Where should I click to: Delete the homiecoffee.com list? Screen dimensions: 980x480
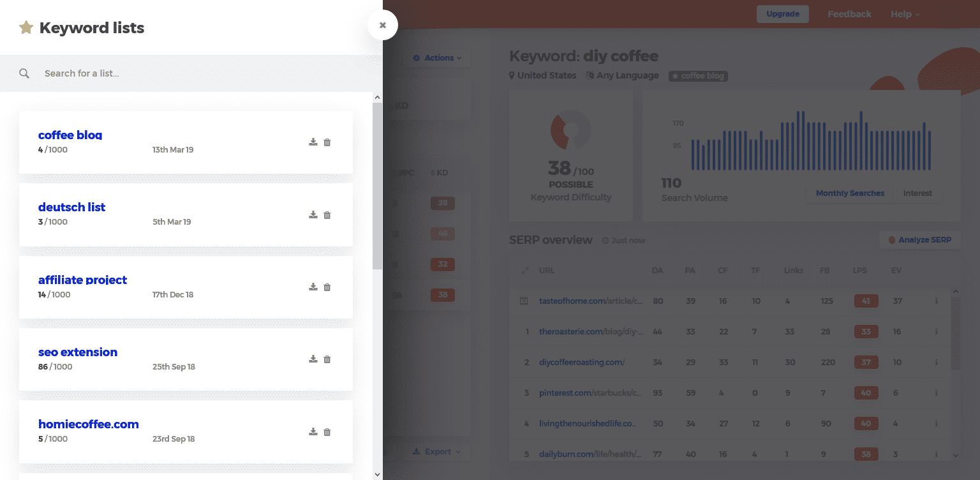[327, 432]
